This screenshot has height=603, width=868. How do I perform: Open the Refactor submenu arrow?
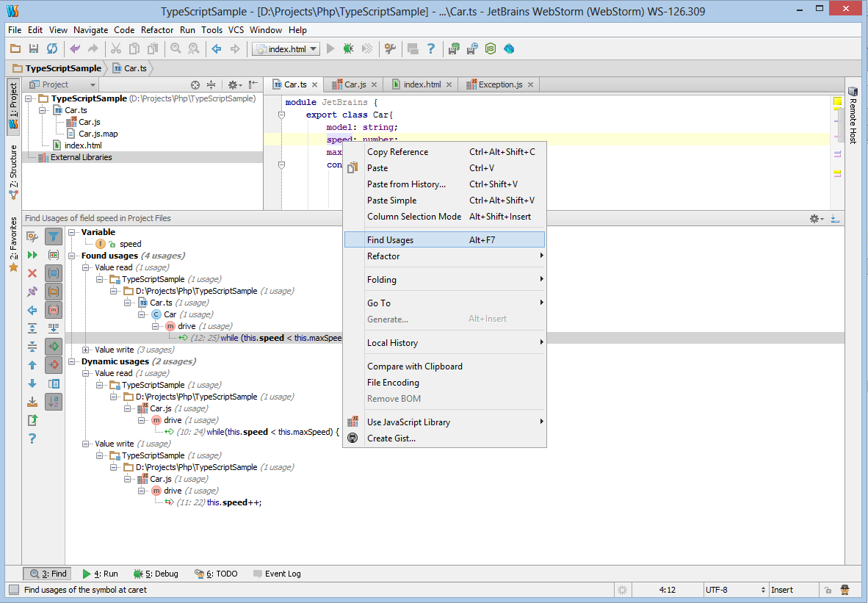pos(541,256)
